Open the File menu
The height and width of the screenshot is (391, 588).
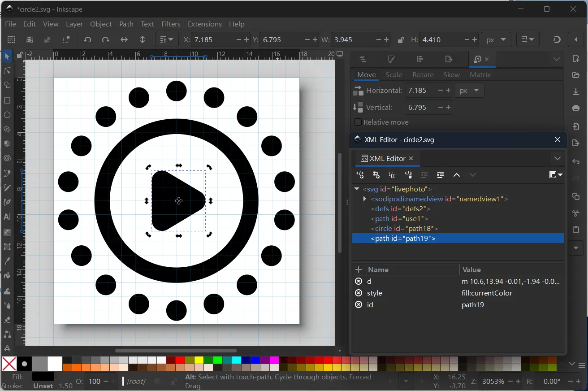click(10, 24)
